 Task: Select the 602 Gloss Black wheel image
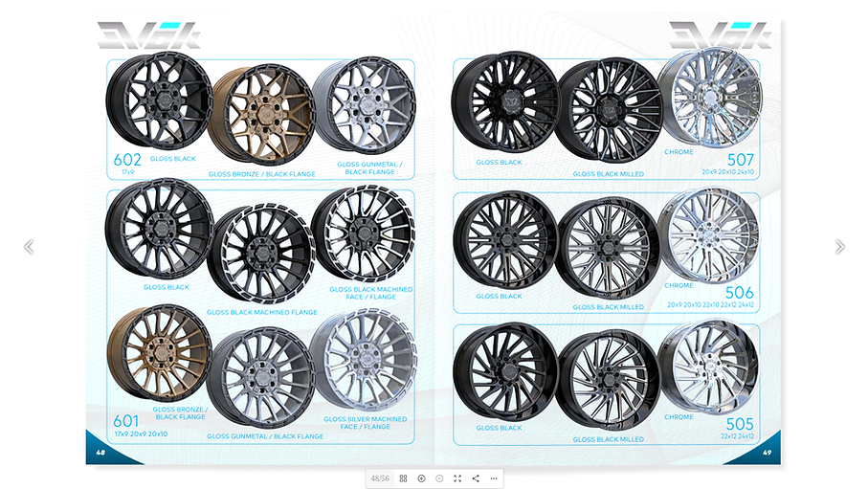pos(160,100)
